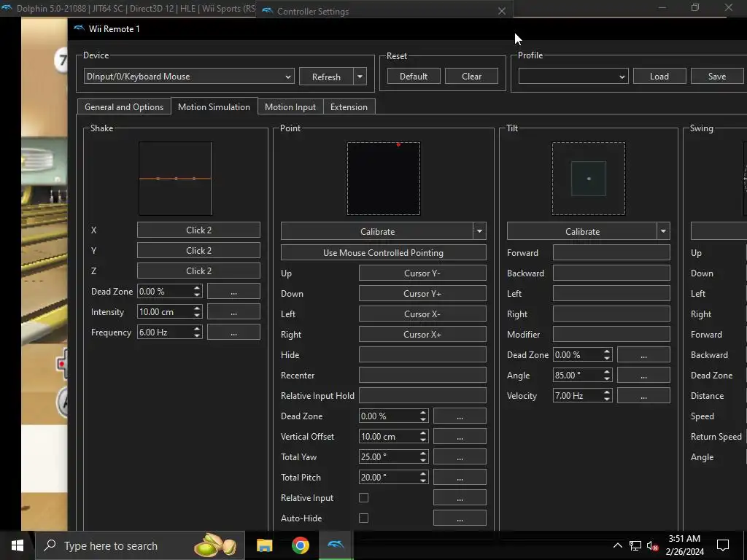The height and width of the screenshot is (560, 747).
Task: Load the selected profile
Action: click(x=659, y=76)
